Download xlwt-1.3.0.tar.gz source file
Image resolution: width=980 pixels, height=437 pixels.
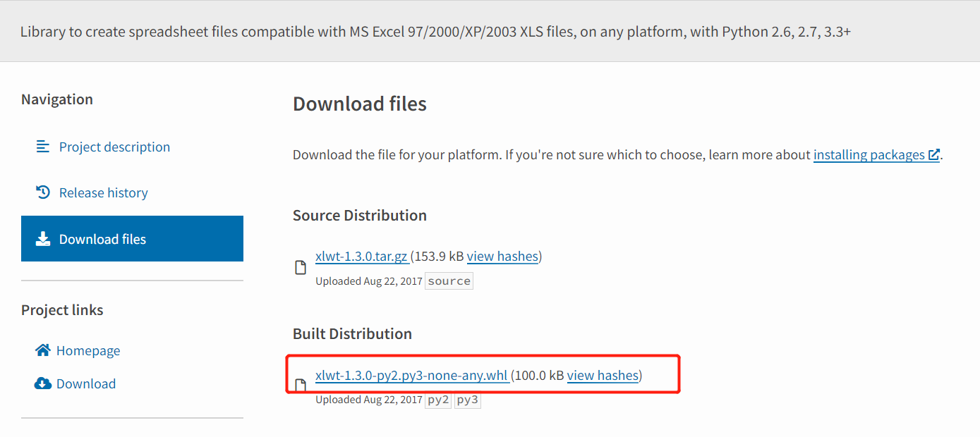point(361,257)
